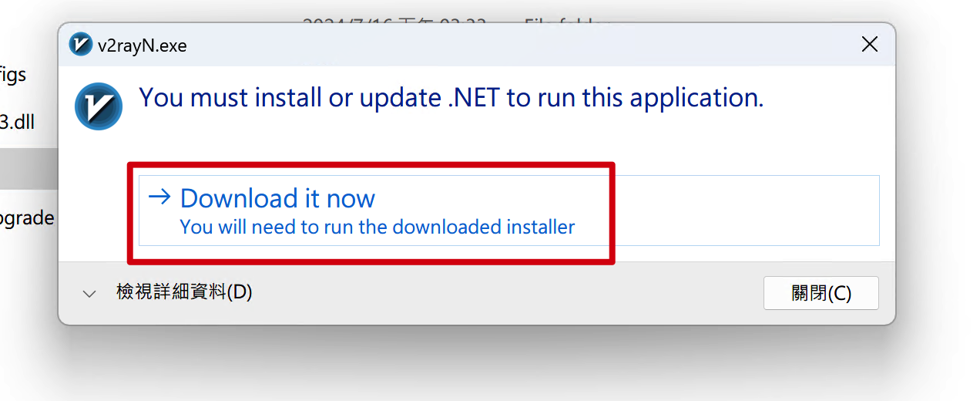Click the v2rayN.exe title text
Screen dimensions: 980x401
pos(142,45)
